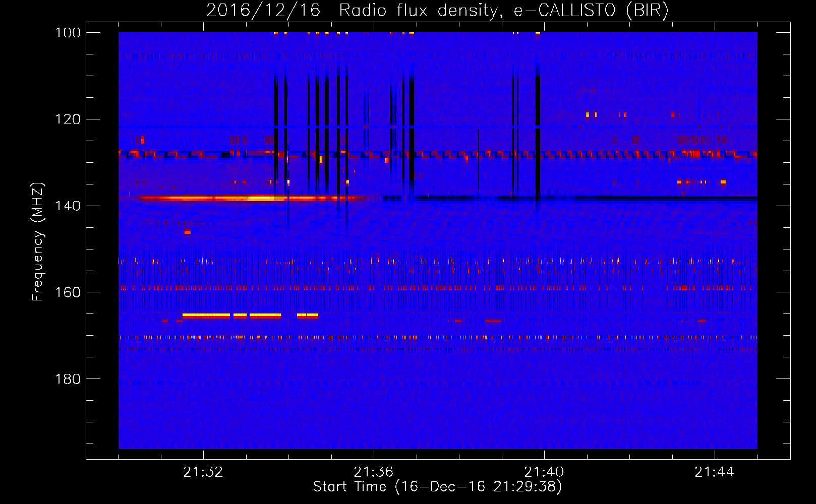This screenshot has width=816, height=504.
Task: Click the 21:44 time tick label
Action: click(x=715, y=472)
